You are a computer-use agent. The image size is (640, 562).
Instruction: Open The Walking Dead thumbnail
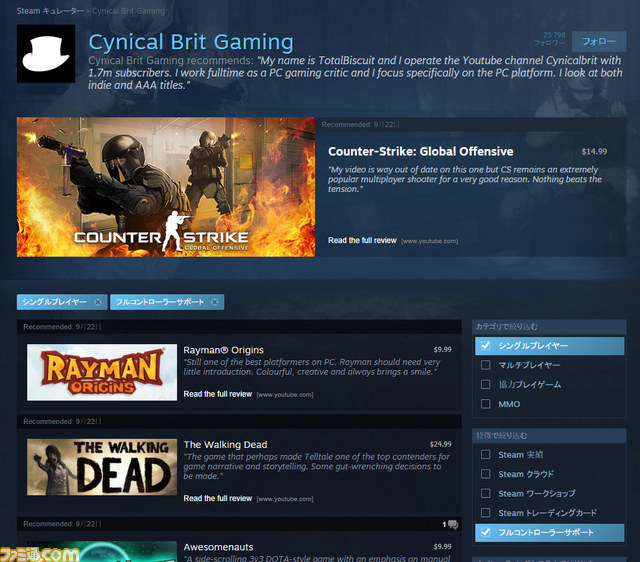pos(102,467)
